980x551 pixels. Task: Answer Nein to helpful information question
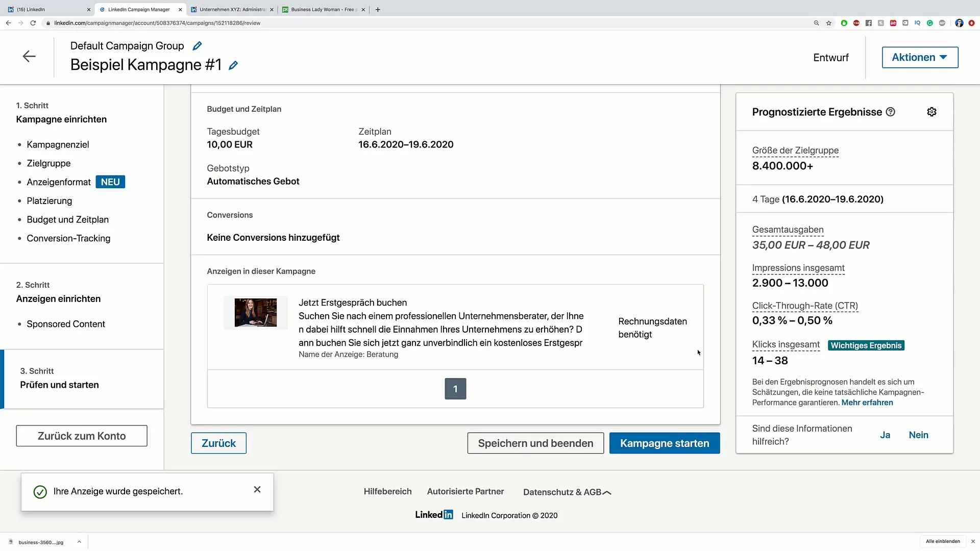[x=918, y=435]
